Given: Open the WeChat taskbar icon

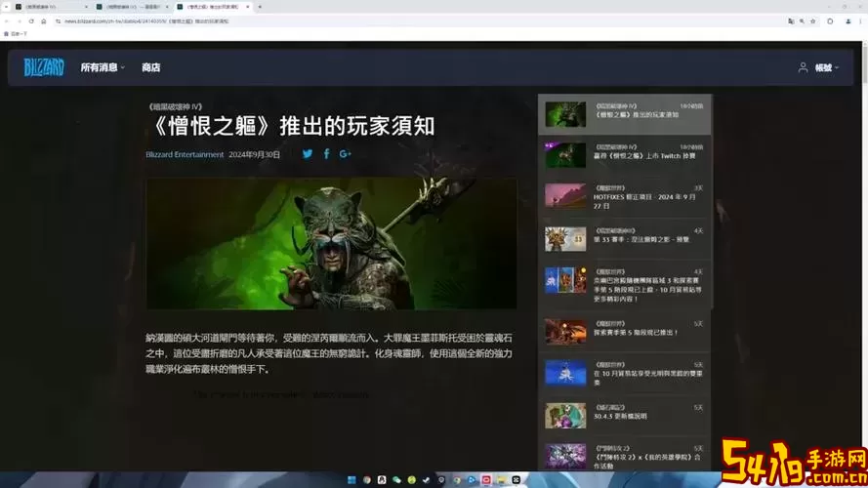Looking at the screenshot, I should click(x=396, y=479).
